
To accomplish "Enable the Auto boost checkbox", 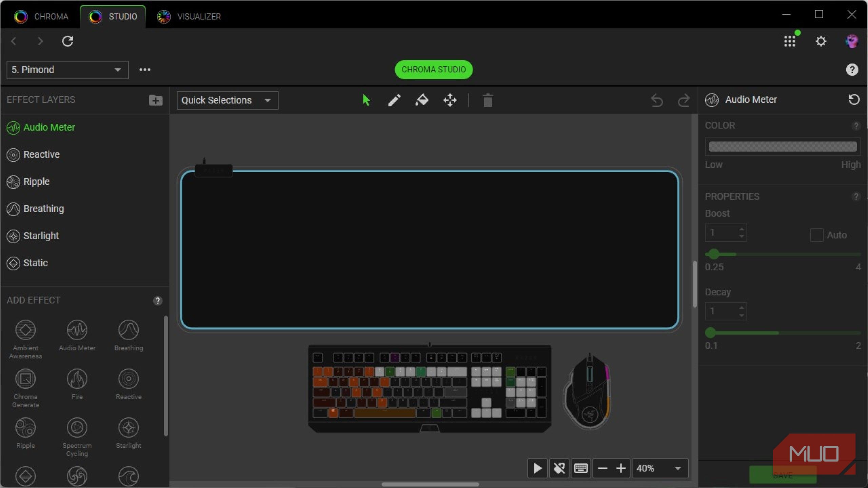I will (816, 235).
